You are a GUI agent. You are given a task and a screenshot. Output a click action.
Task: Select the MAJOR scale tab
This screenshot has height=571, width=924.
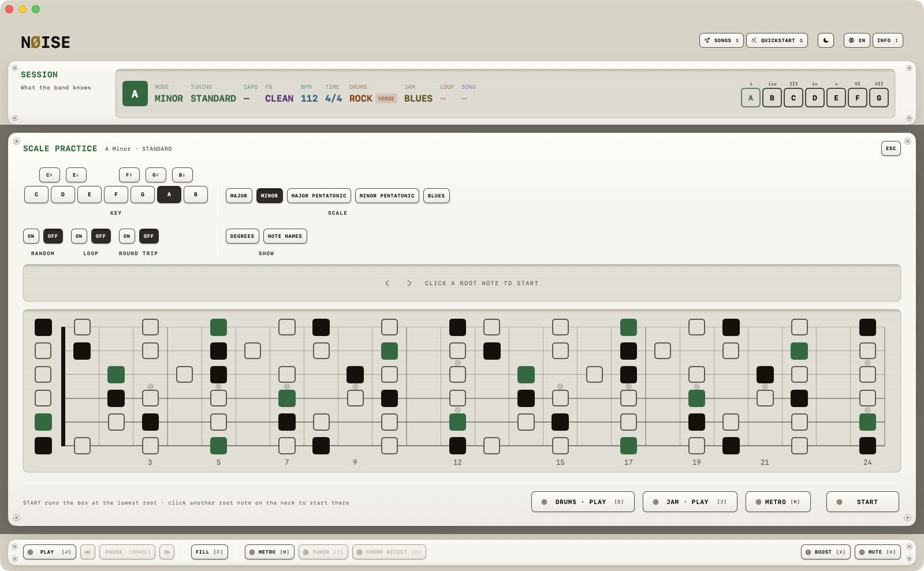239,196
